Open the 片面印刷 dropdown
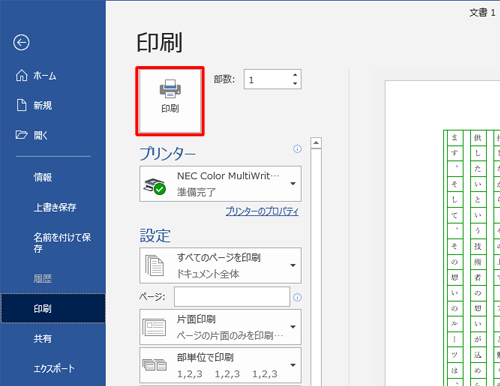 click(x=220, y=327)
